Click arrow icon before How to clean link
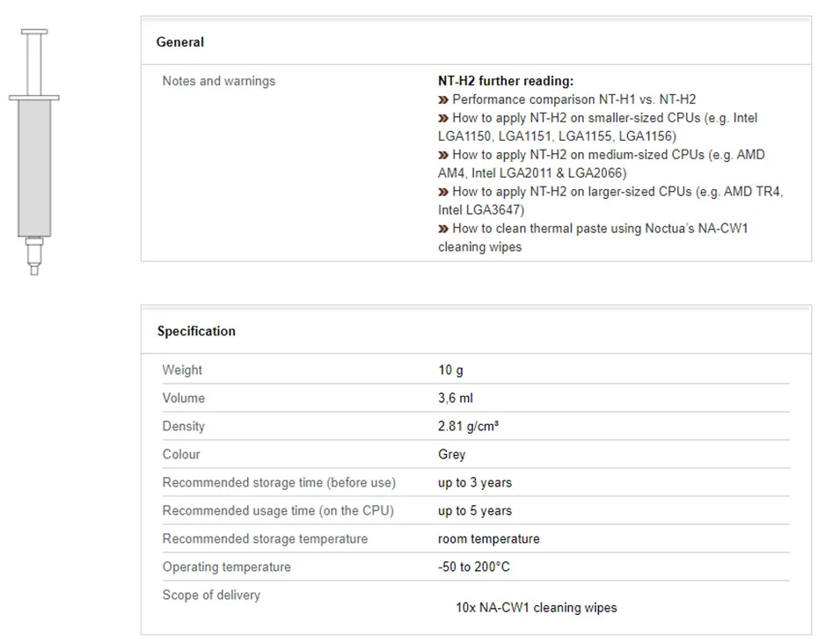Image resolution: width=818 pixels, height=644 pixels. point(443,229)
